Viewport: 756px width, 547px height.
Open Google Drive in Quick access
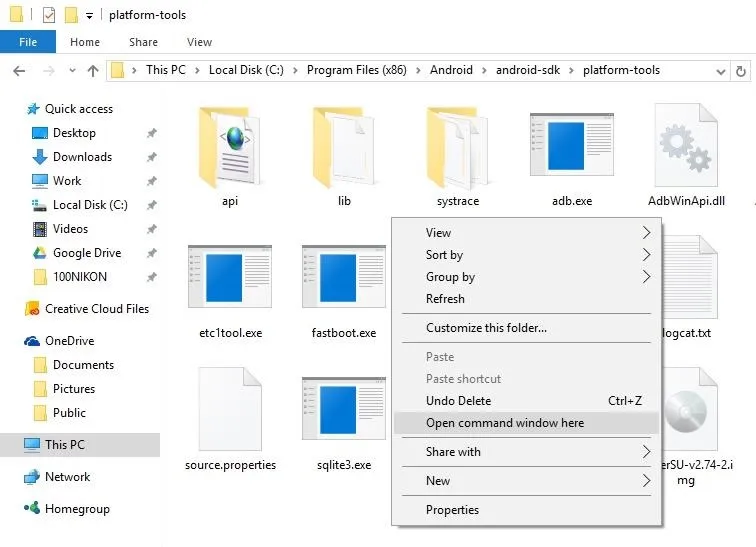(x=87, y=253)
